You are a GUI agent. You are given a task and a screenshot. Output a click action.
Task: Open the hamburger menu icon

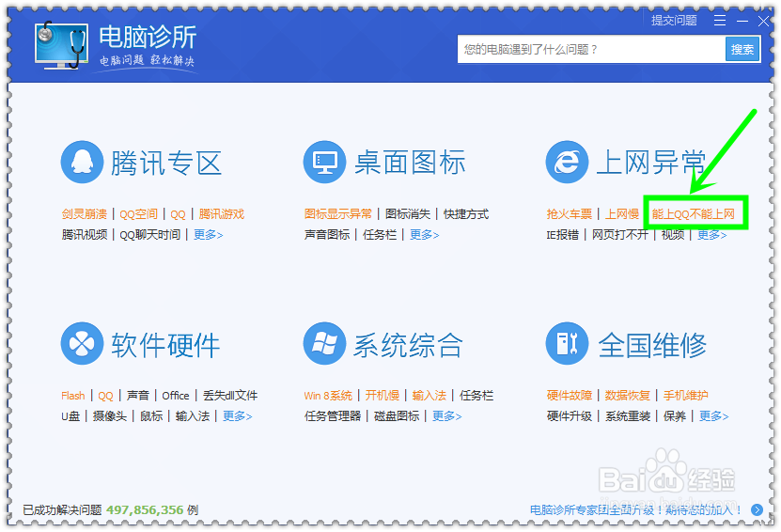tap(720, 21)
